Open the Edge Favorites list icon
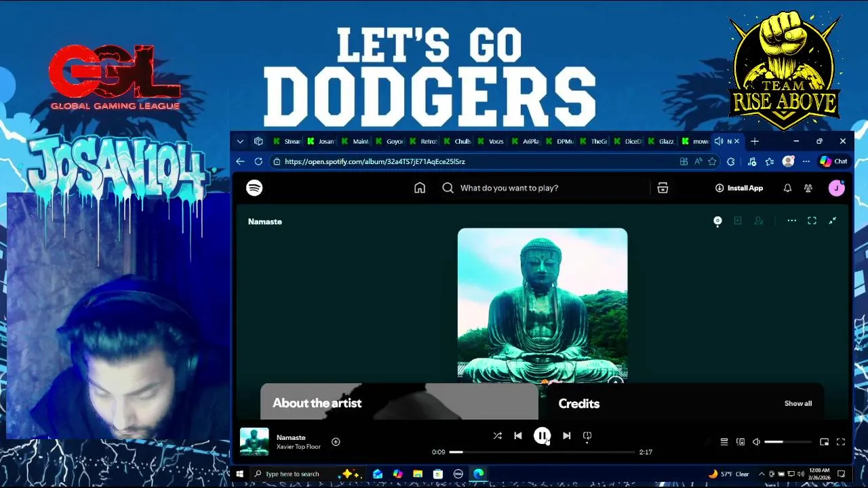Viewport: 868px width, 488px height. pyautogui.click(x=769, y=161)
